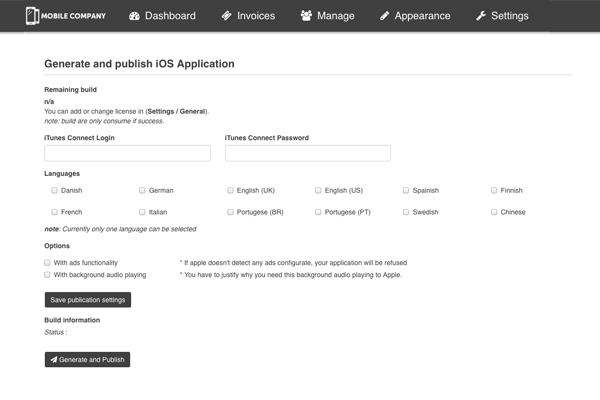600x400 pixels.
Task: Click the Dashboard gauge icon
Action: tap(134, 16)
